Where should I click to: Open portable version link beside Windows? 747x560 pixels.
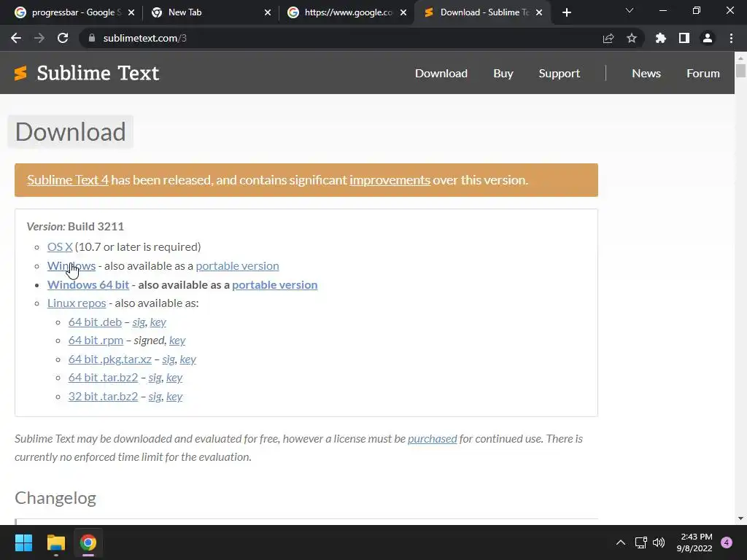[237, 265]
